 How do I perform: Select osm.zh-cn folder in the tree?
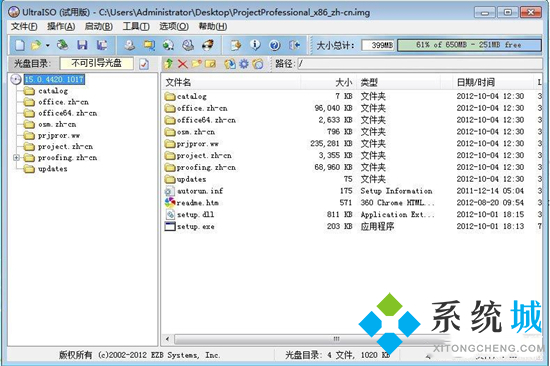pyautogui.click(x=57, y=124)
